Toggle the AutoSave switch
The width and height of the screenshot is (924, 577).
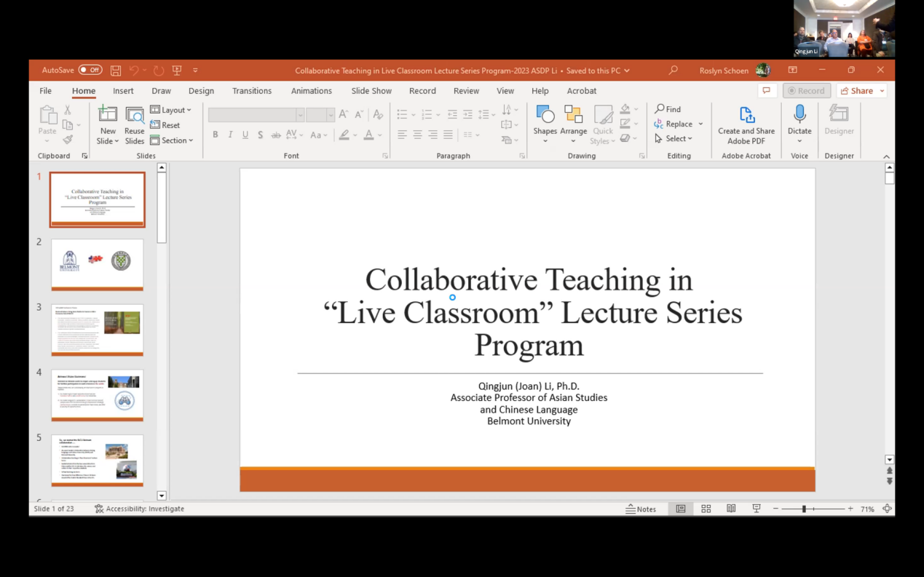(x=90, y=71)
